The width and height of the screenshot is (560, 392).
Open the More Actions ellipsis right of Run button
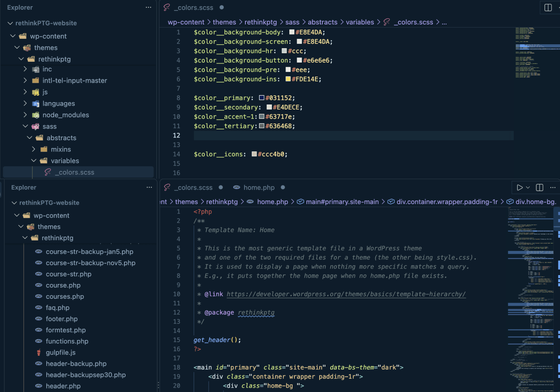[x=553, y=188]
